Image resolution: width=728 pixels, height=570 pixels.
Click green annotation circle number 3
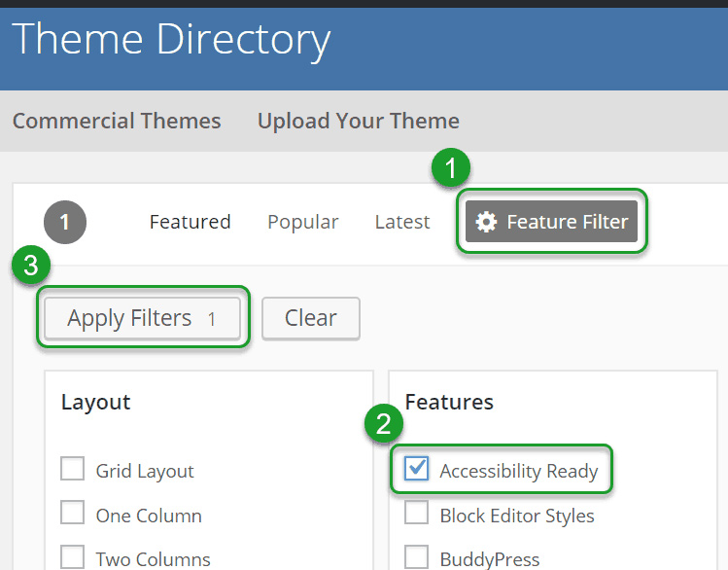coord(31,266)
